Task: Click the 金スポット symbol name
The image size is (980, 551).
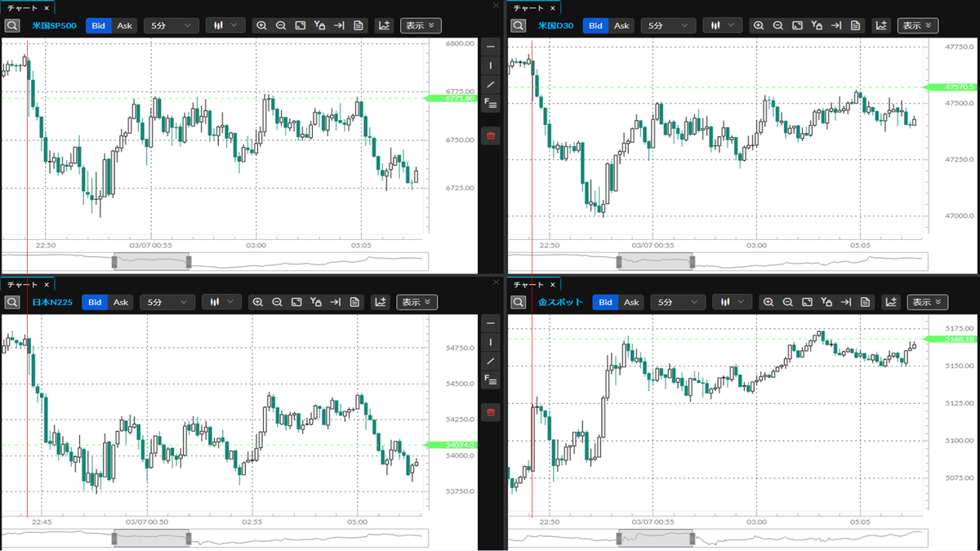Action: (561, 302)
